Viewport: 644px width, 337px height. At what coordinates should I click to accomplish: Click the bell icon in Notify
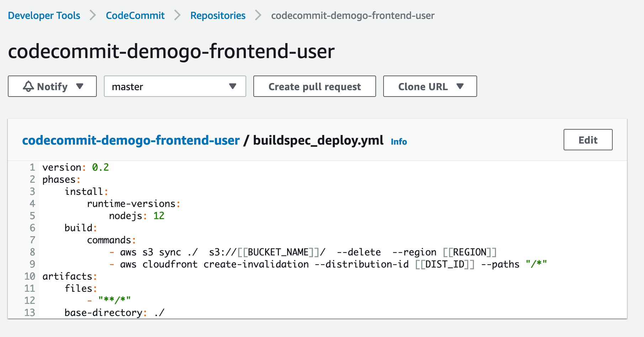(x=28, y=86)
